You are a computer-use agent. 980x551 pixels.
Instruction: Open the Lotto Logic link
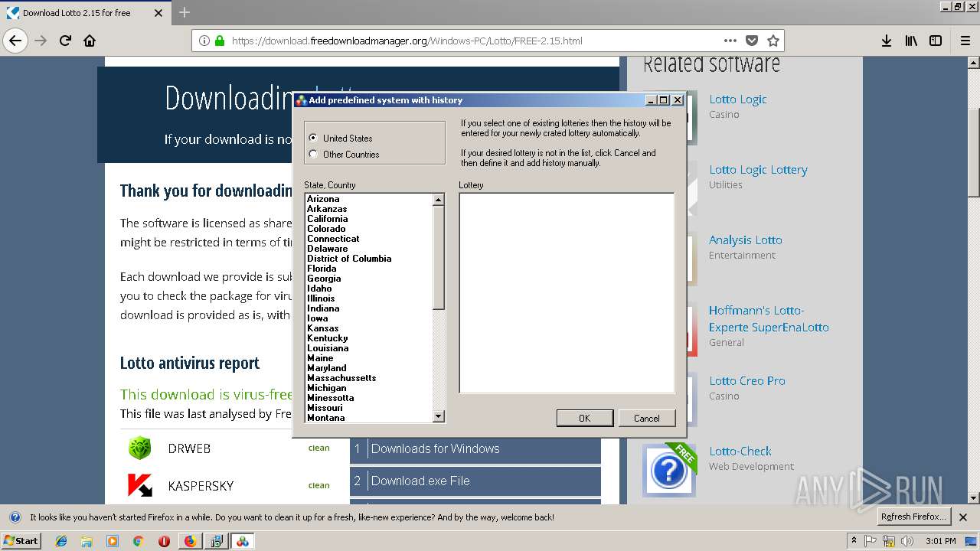pos(738,99)
